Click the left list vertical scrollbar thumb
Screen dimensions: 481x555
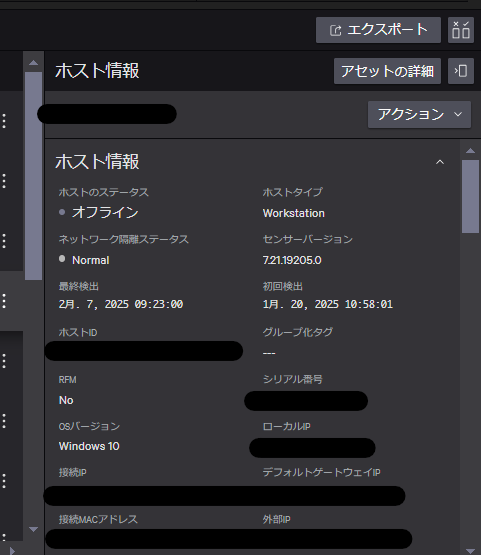pos(34,176)
